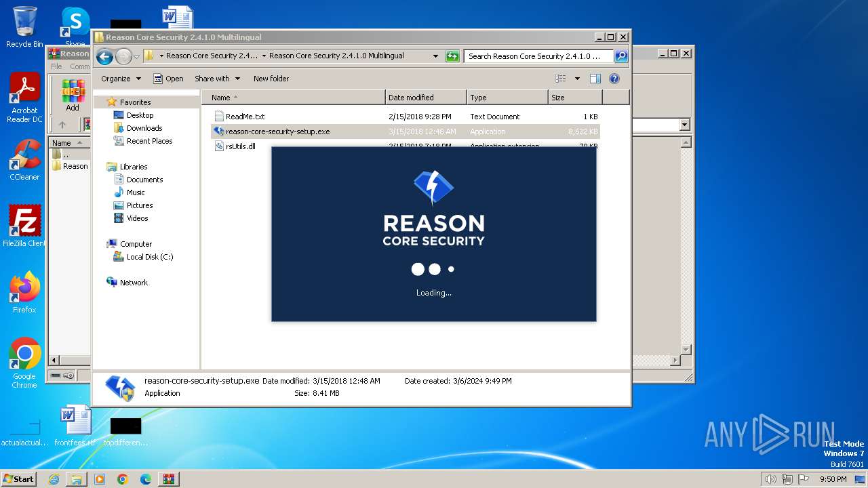
Task: Sort by the Type column header
Action: (507, 98)
